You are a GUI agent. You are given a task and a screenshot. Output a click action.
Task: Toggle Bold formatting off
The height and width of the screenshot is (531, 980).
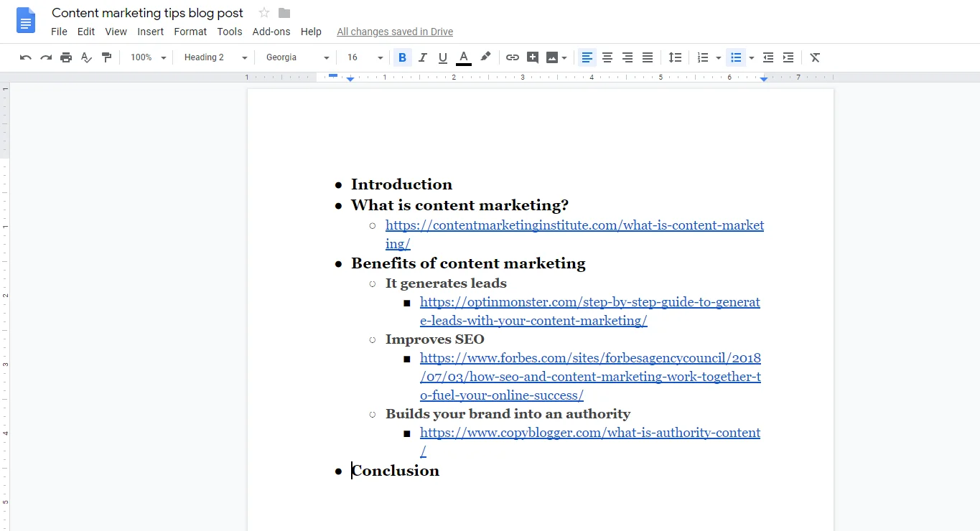point(402,57)
